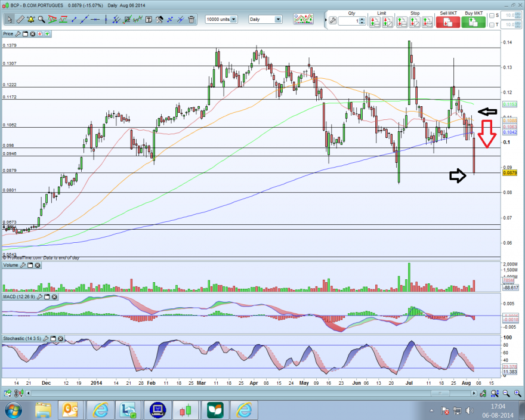Activate the magnifying glass zoom tool

pos(42,20)
